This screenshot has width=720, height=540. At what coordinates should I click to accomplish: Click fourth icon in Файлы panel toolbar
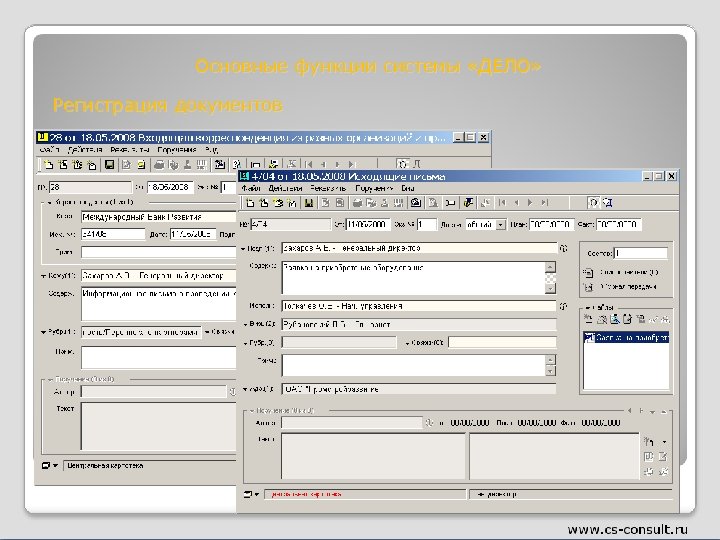click(x=628, y=319)
